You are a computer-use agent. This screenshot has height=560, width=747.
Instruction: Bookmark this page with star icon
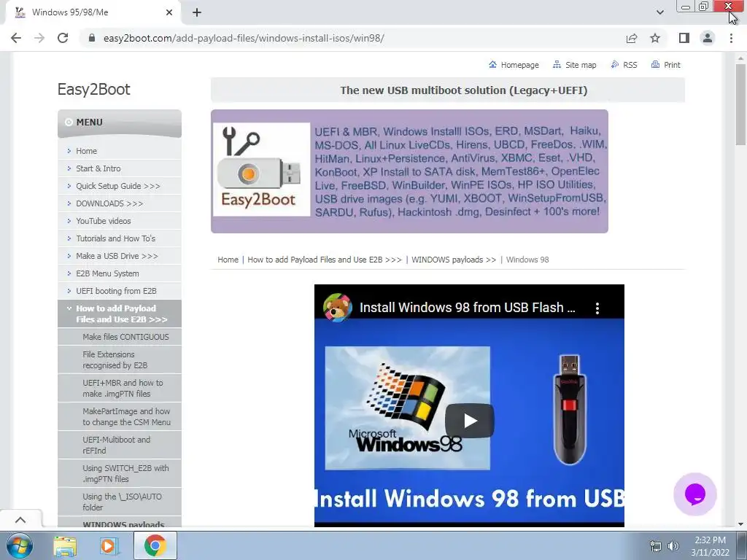click(x=655, y=38)
